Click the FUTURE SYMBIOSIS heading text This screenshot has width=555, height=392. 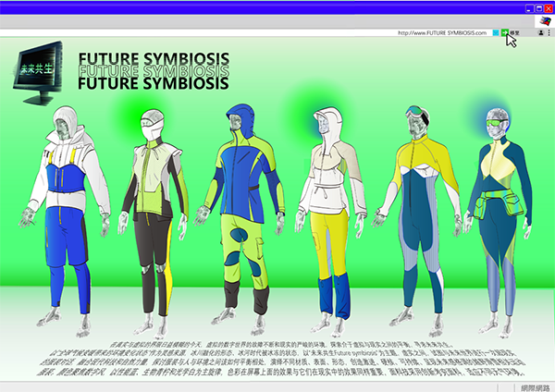[153, 71]
